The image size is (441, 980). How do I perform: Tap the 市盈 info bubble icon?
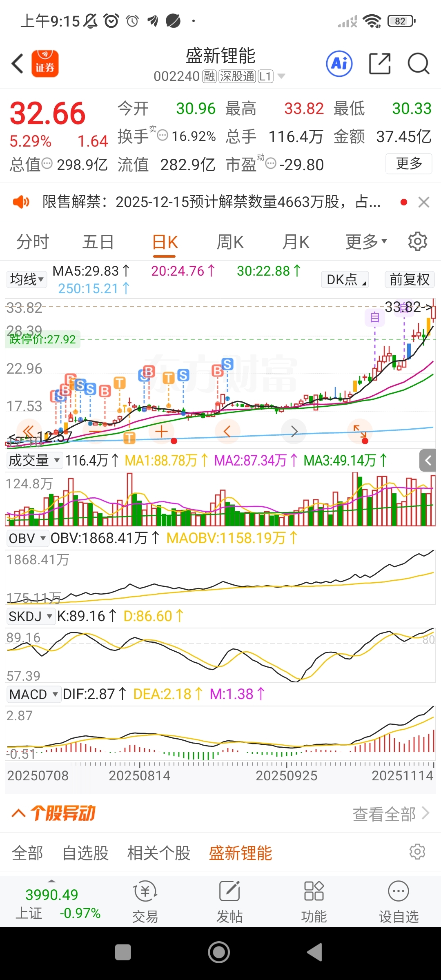pos(271,163)
